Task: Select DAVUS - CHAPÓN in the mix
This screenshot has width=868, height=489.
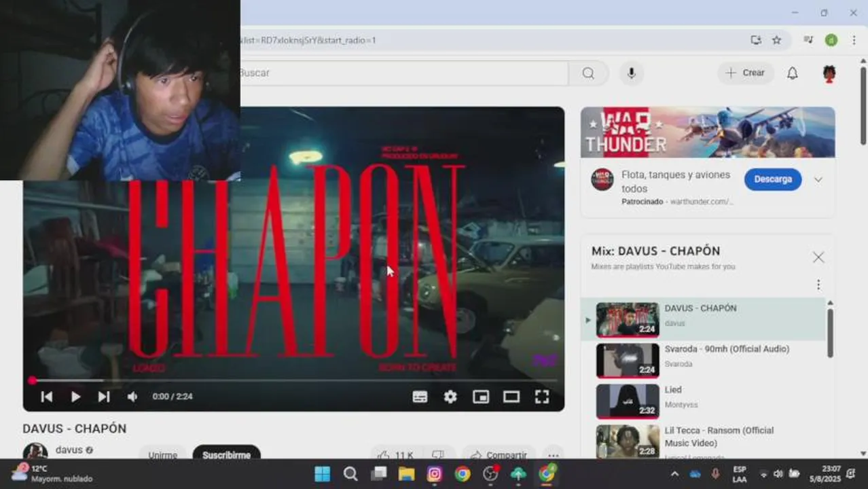Action: pos(703,319)
